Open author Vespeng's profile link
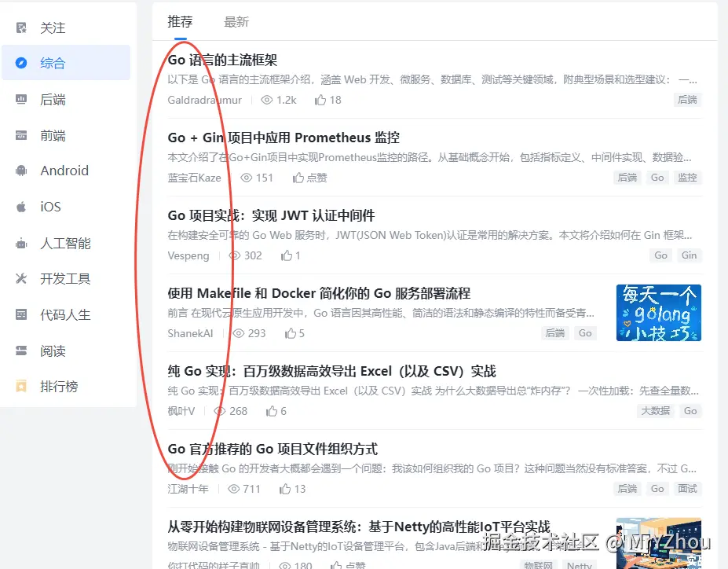The height and width of the screenshot is (569, 728). pyautogui.click(x=188, y=255)
